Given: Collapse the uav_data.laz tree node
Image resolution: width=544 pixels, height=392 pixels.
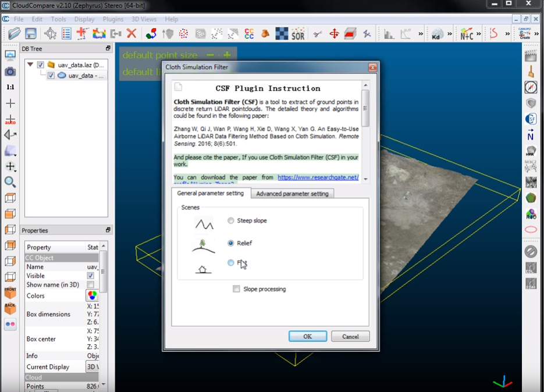Looking at the screenshot, I should 30,65.
